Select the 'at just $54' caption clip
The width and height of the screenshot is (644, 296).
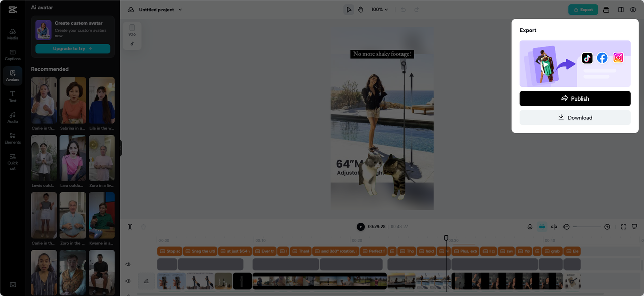pos(235,251)
